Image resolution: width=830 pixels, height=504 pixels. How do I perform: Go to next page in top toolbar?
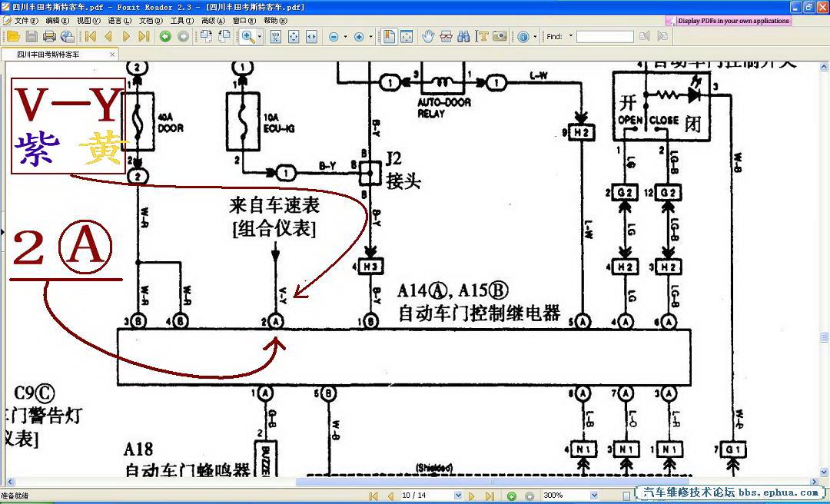126,37
